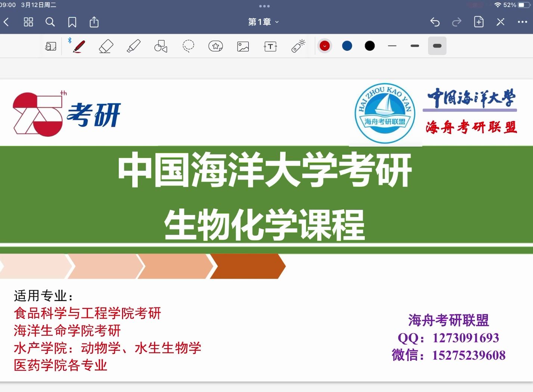
Task: Select the thinnest stroke width
Action: coord(392,46)
